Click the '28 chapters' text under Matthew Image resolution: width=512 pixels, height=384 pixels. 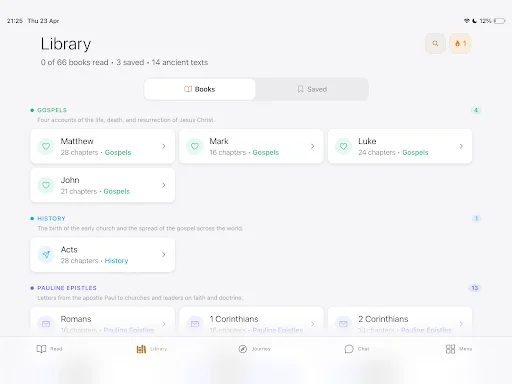point(79,153)
